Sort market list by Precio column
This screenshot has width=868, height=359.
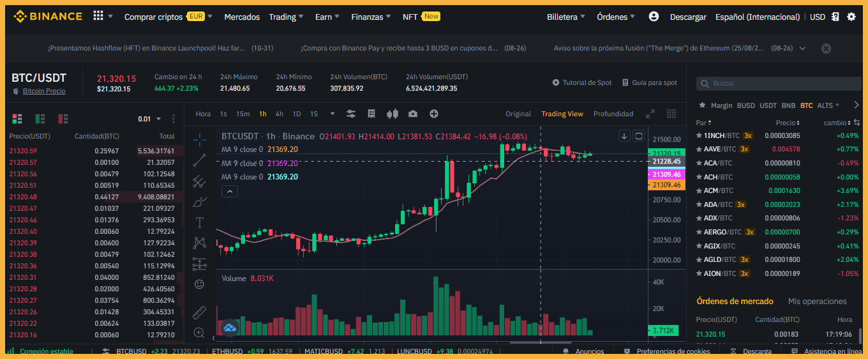788,122
